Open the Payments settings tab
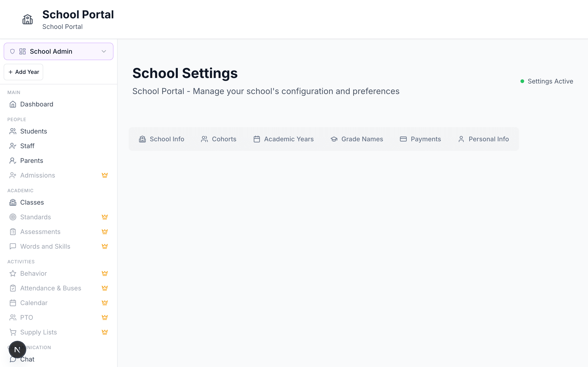588x367 pixels. pos(420,139)
